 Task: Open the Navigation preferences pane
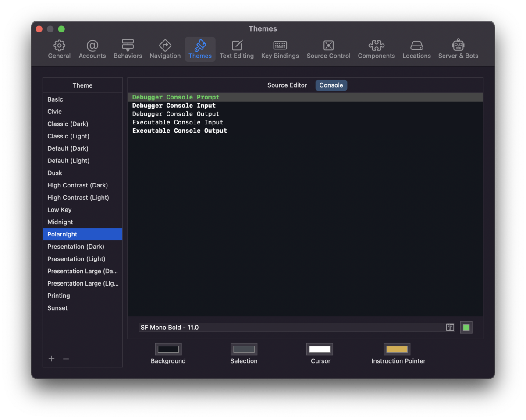[x=165, y=49]
